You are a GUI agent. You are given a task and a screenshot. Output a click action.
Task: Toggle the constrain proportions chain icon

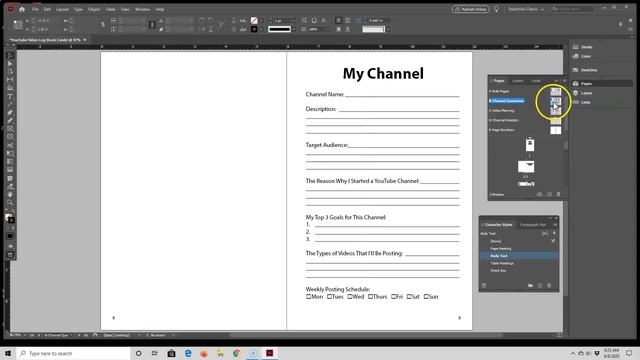pos(152,25)
